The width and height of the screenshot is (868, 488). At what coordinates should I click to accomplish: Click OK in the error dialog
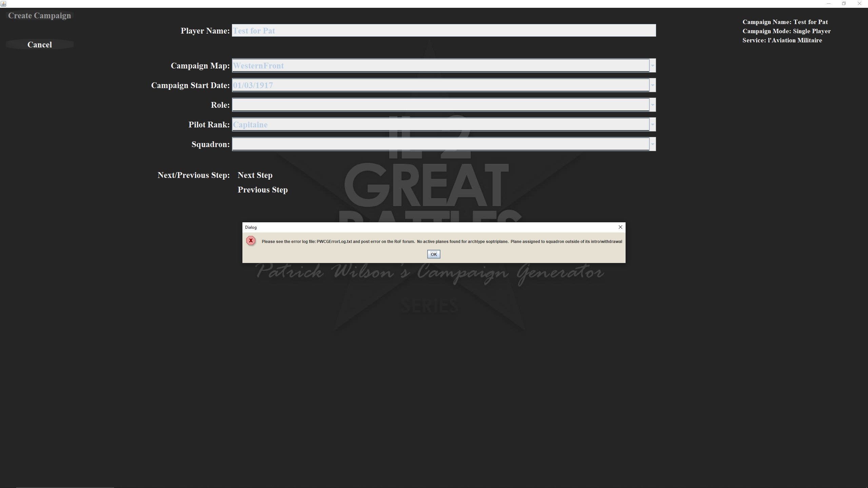click(433, 254)
